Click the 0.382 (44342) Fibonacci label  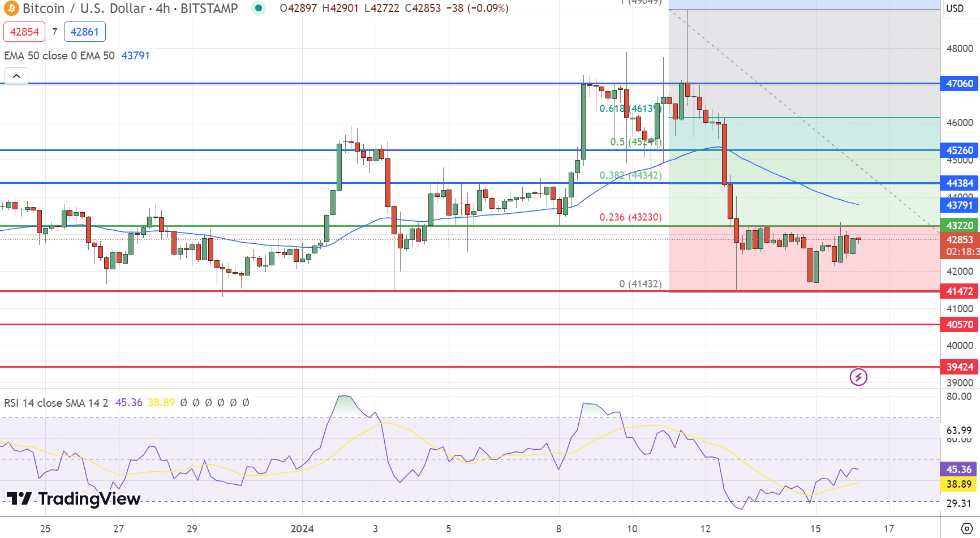pyautogui.click(x=630, y=175)
